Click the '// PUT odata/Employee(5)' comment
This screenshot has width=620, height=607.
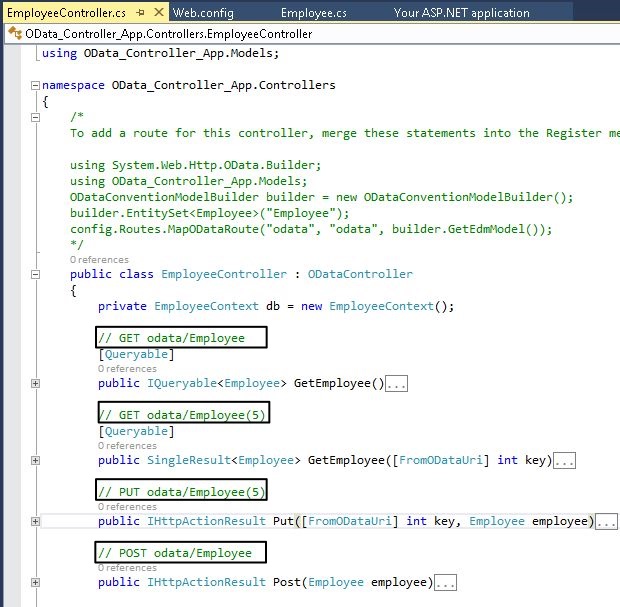coord(181,492)
